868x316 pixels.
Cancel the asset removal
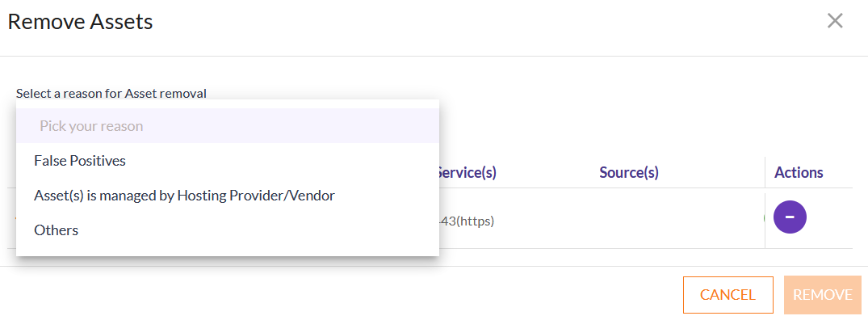point(728,295)
